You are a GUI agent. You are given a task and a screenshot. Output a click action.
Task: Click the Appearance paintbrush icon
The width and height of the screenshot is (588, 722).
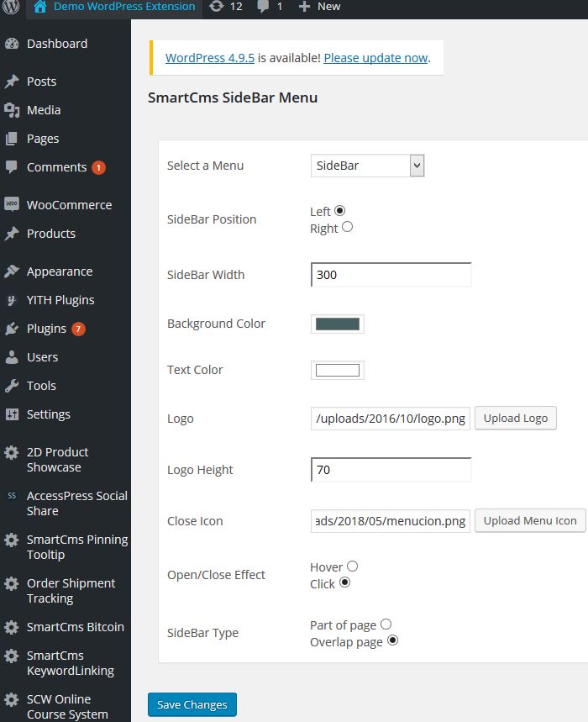pyautogui.click(x=12, y=271)
